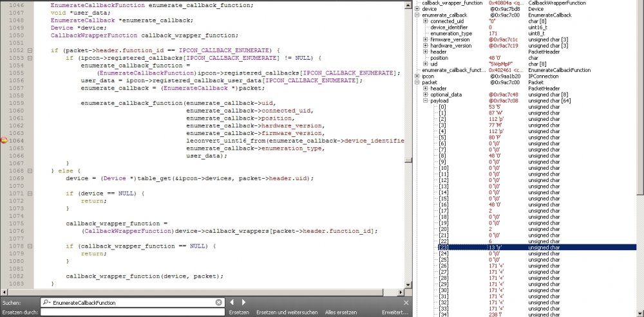Image resolution: width=644 pixels, height=317 pixels.
Task: Clear the search field with the X icon
Action: (x=218, y=302)
